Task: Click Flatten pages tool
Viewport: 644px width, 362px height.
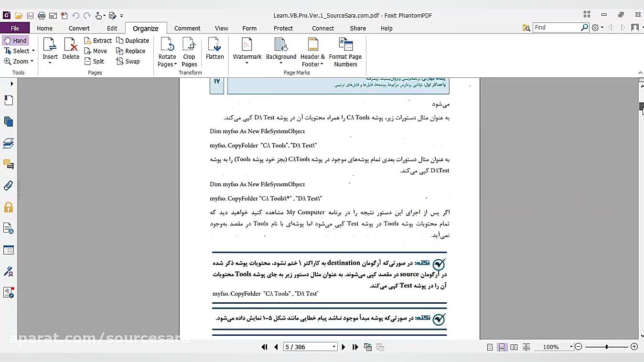Action: click(215, 49)
